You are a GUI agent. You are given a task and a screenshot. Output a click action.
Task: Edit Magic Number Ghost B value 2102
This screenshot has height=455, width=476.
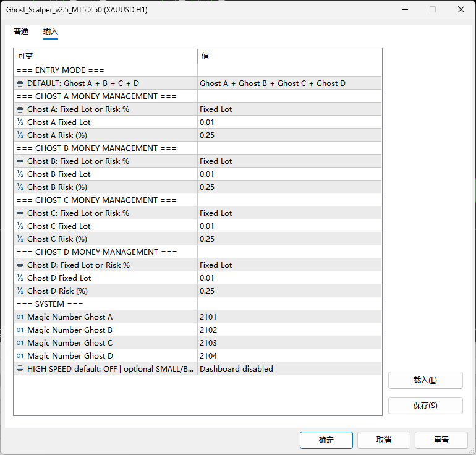tap(289, 330)
